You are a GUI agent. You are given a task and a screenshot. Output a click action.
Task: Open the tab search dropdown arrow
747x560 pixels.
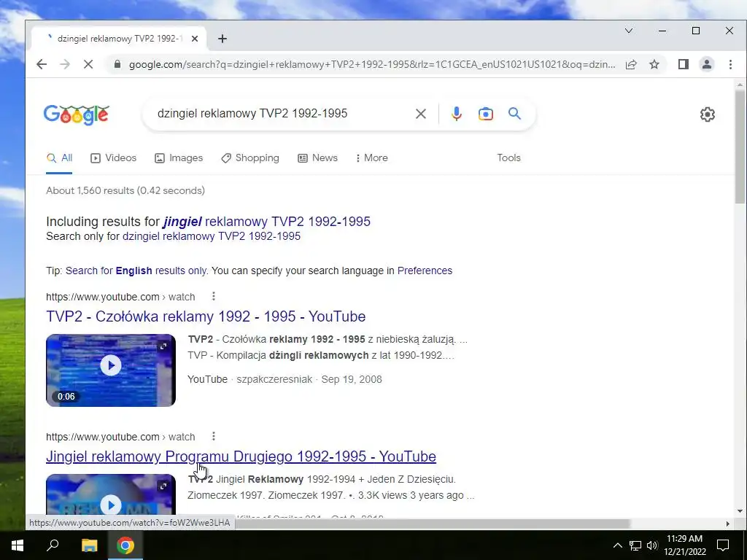629,31
